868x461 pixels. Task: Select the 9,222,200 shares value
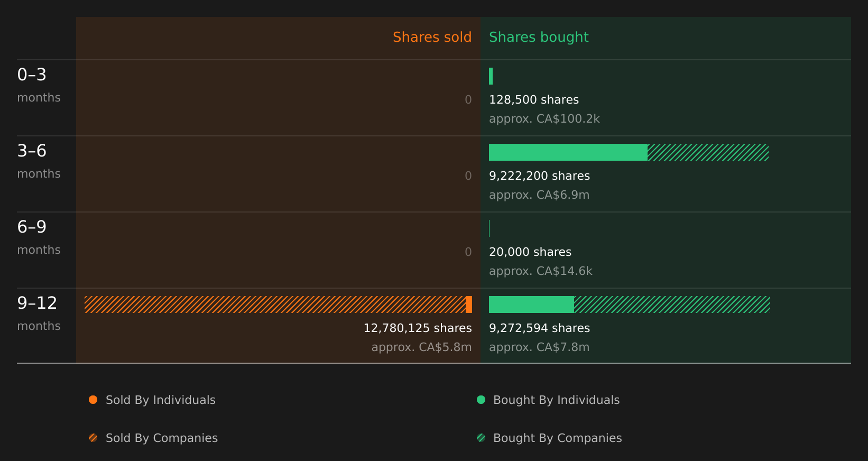pos(539,176)
